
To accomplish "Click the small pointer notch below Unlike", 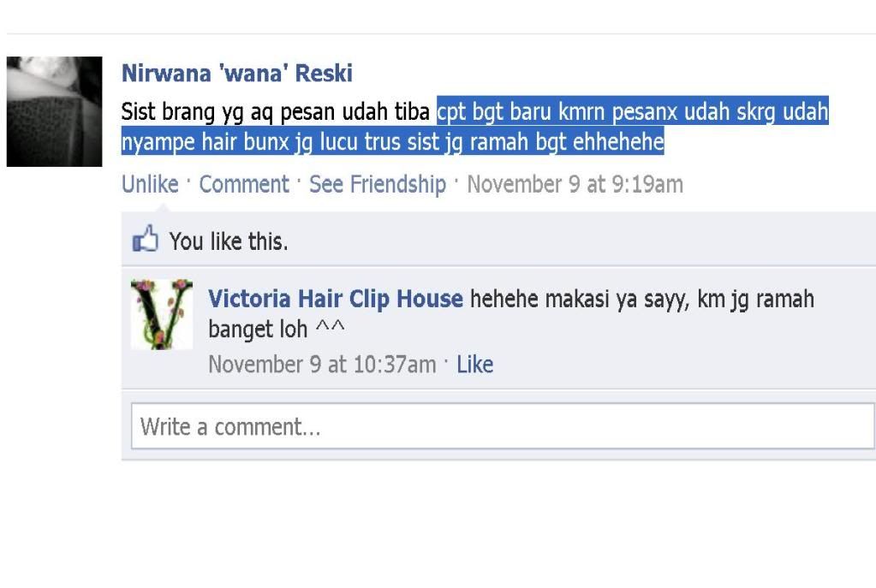I will [x=163, y=208].
